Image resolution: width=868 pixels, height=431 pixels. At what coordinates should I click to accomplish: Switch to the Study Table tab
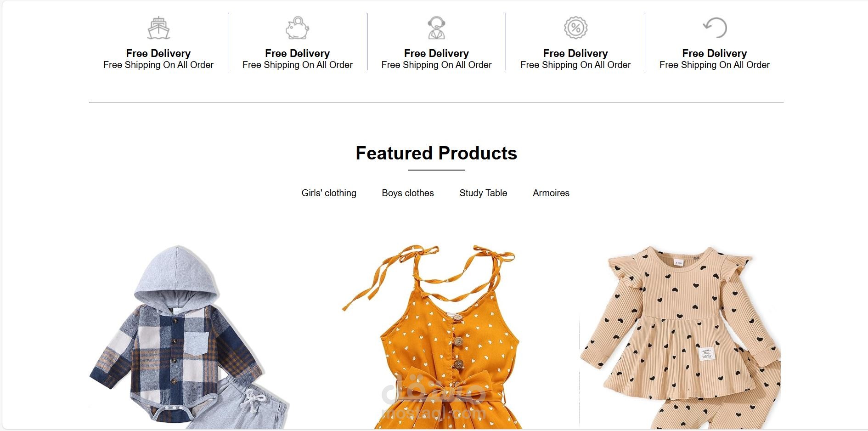pos(483,193)
